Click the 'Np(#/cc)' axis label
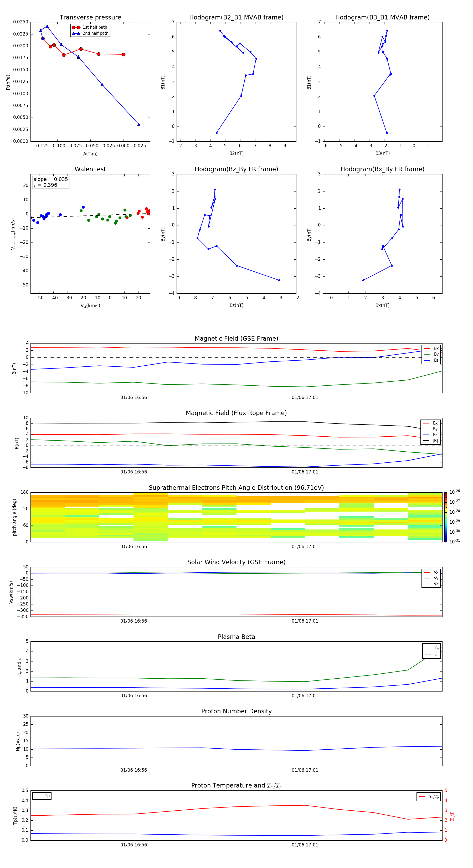The width and height of the screenshot is (473, 868). click(18, 741)
